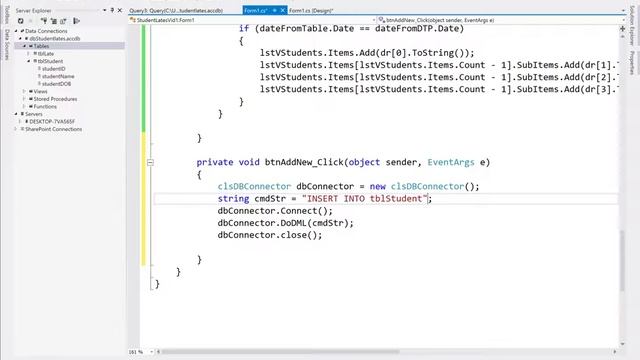Pin the Form1.cs tab
The width and height of the screenshot is (640, 360).
(275, 11)
